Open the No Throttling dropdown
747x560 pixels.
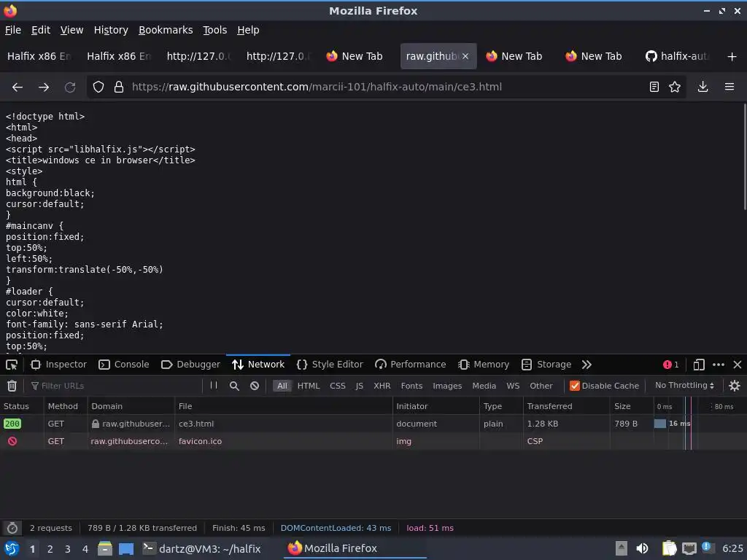[684, 385]
